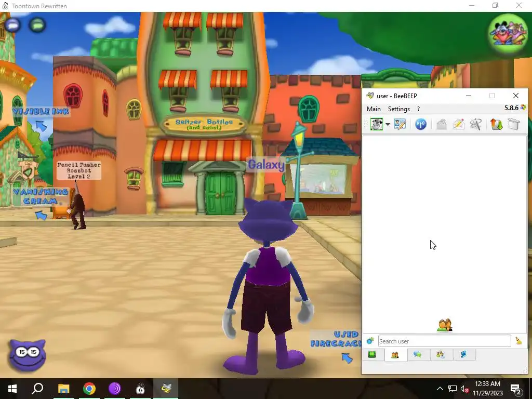Switch to Toontown Rewritten taskbar icon
Viewport: 532px width, 399px height.
pyautogui.click(x=140, y=389)
